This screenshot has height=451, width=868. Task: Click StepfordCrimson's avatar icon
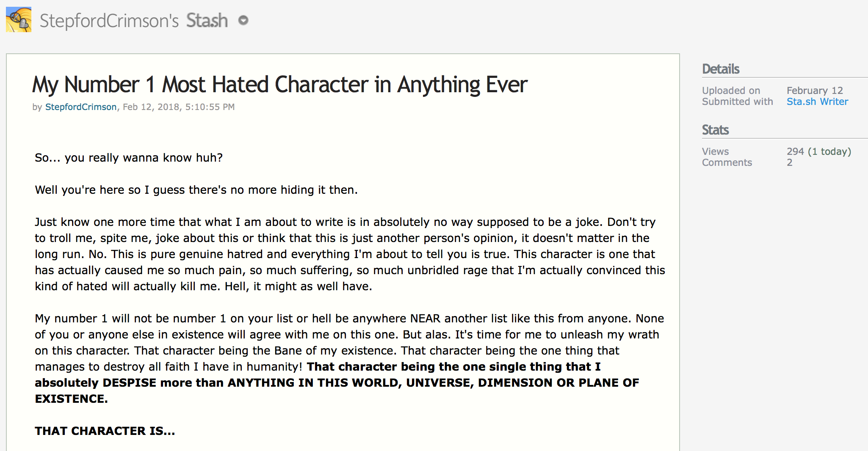point(19,19)
